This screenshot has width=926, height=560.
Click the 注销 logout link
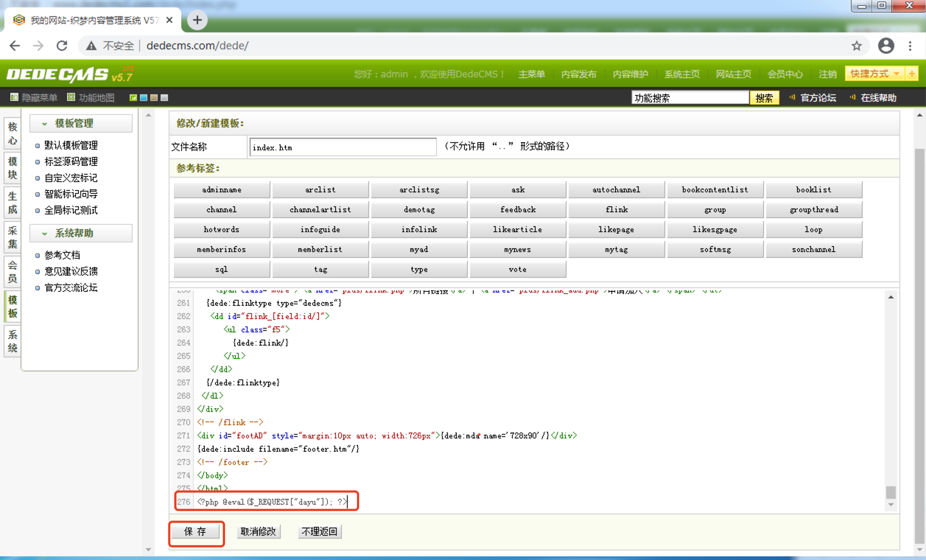(828, 74)
